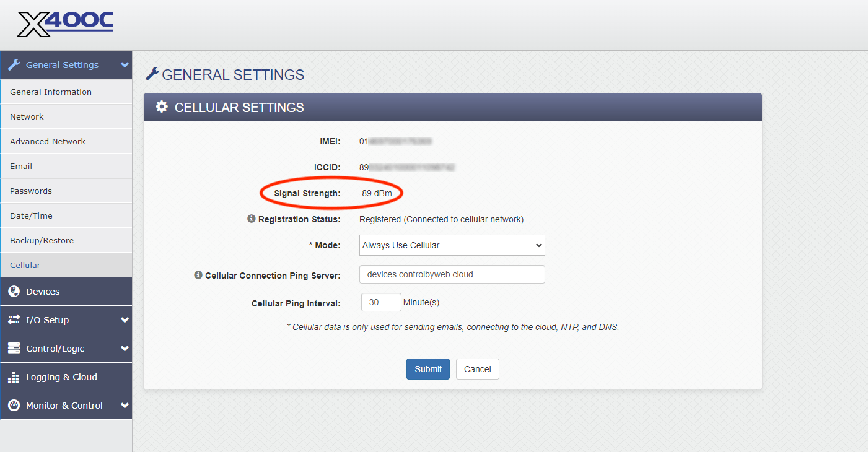Click the wrench icon beside General Settings
The image size is (868, 452).
tap(14, 64)
